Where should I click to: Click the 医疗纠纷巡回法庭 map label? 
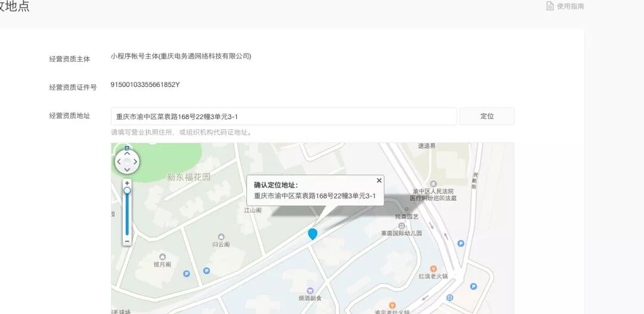(x=433, y=198)
